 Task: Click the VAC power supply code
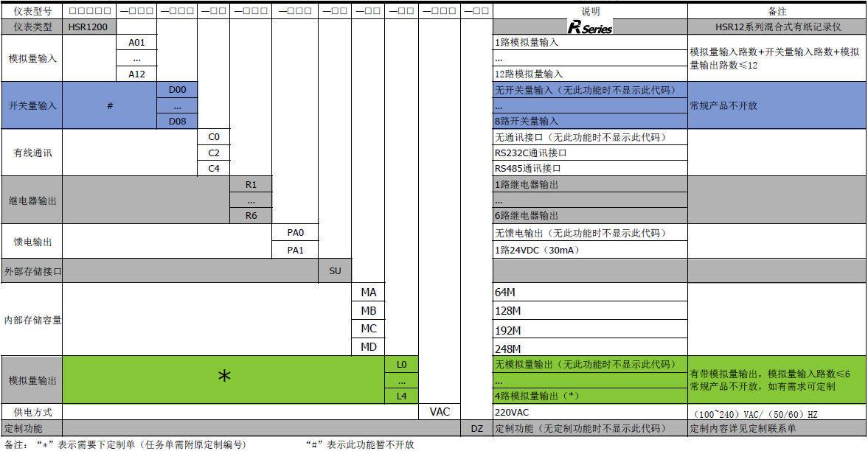[x=440, y=412]
